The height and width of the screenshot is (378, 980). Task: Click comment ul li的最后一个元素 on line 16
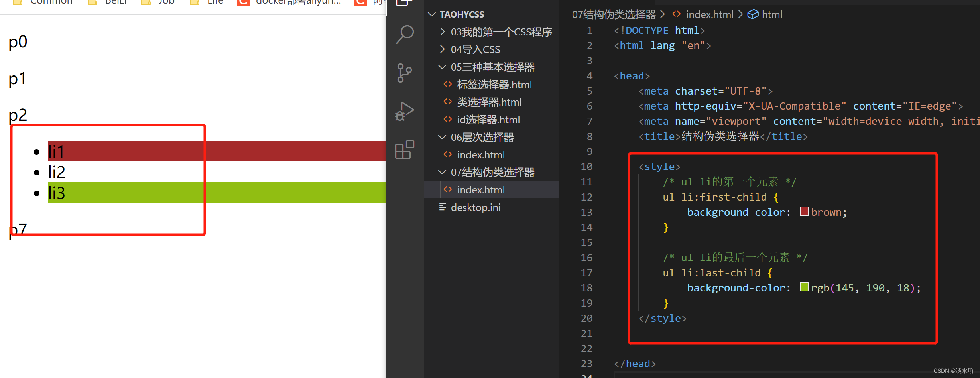click(735, 258)
